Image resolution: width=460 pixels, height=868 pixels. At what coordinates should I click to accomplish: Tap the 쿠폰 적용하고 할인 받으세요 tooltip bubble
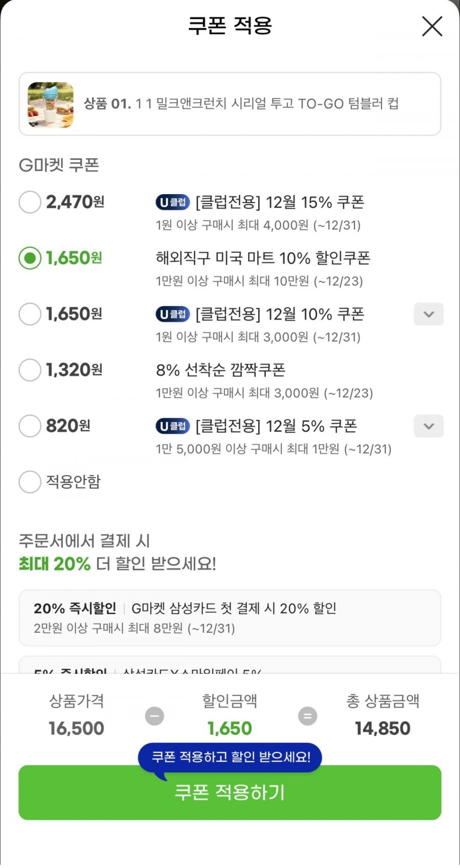(230, 757)
